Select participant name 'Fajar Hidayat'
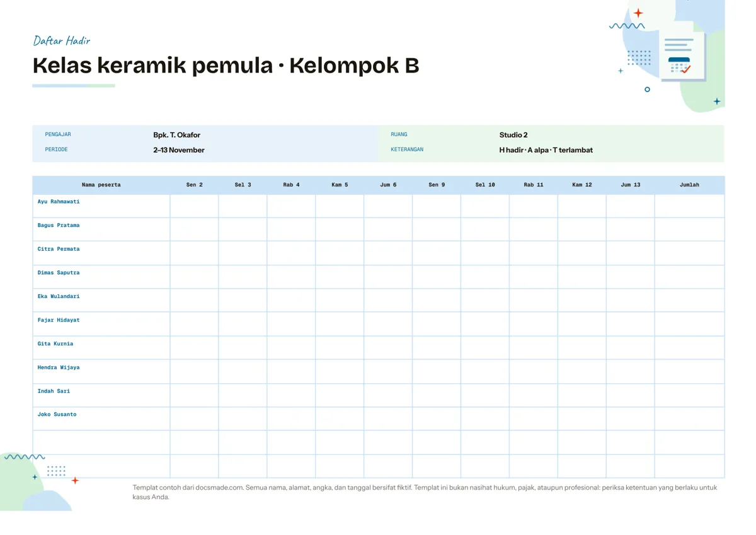Viewport: 756px width, 535px height. 59,320
